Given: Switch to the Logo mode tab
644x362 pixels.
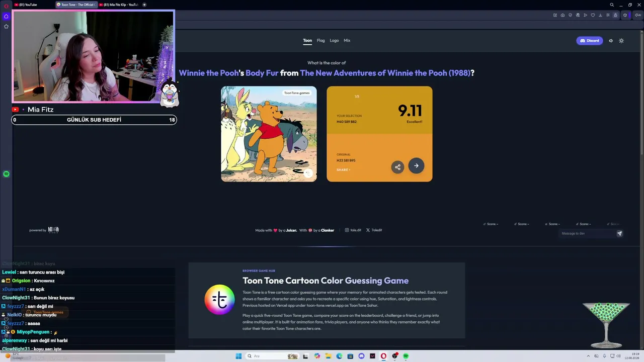Looking at the screenshot, I should (x=334, y=40).
